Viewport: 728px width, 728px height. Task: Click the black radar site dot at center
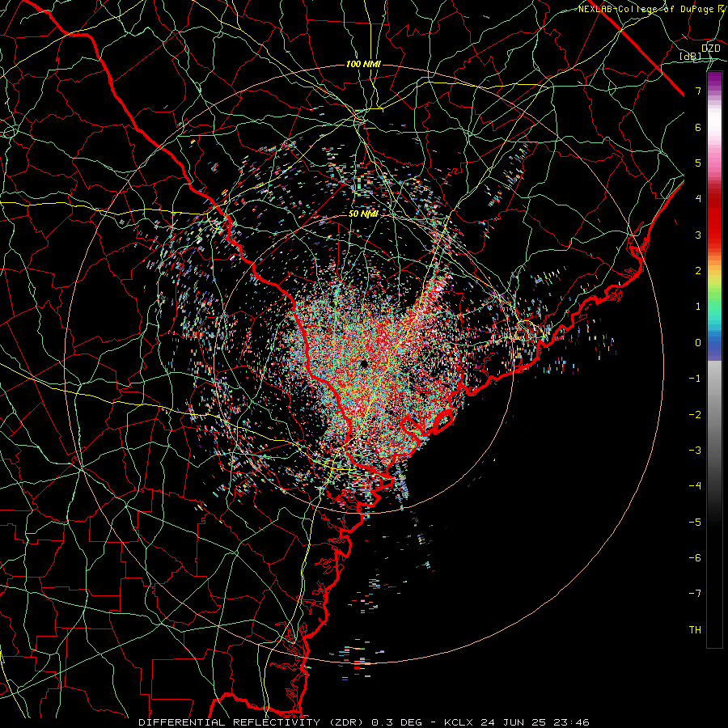click(x=364, y=363)
